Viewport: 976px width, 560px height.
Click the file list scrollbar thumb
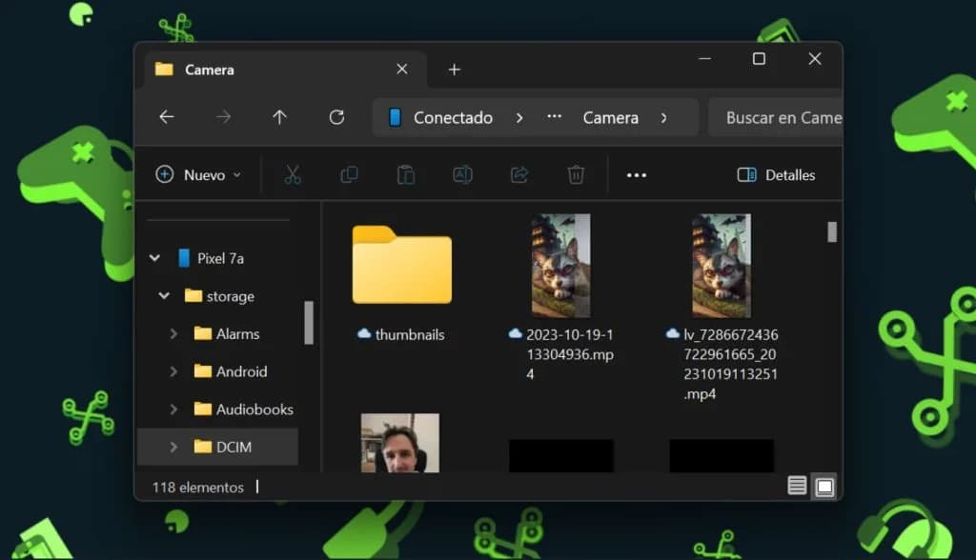click(x=832, y=232)
